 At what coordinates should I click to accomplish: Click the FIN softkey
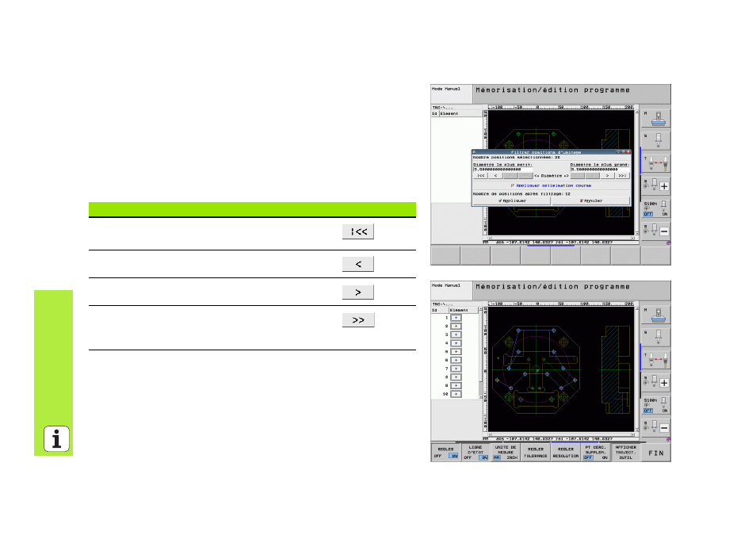[655, 453]
